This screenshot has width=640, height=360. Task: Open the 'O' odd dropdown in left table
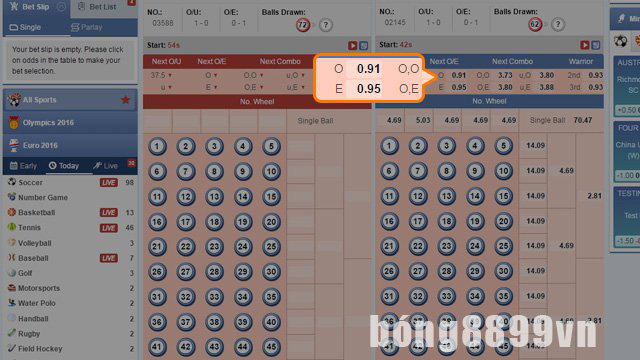(x=211, y=75)
